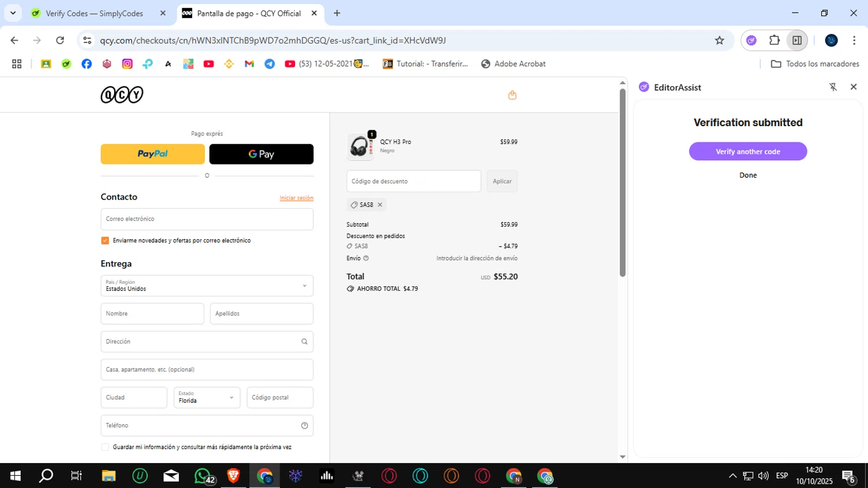The image size is (868, 488).
Task: Close the EditorAssist side panel
Action: pos(854,87)
